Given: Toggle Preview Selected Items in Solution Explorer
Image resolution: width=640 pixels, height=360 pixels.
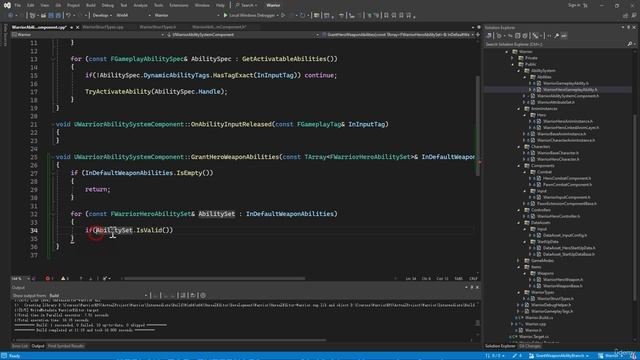Looking at the screenshot, I should point(564,36).
